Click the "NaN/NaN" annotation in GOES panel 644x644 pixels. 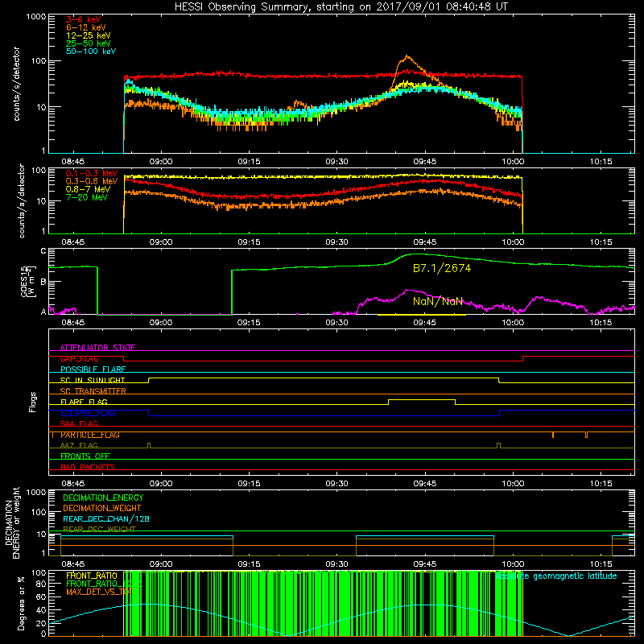(438, 301)
